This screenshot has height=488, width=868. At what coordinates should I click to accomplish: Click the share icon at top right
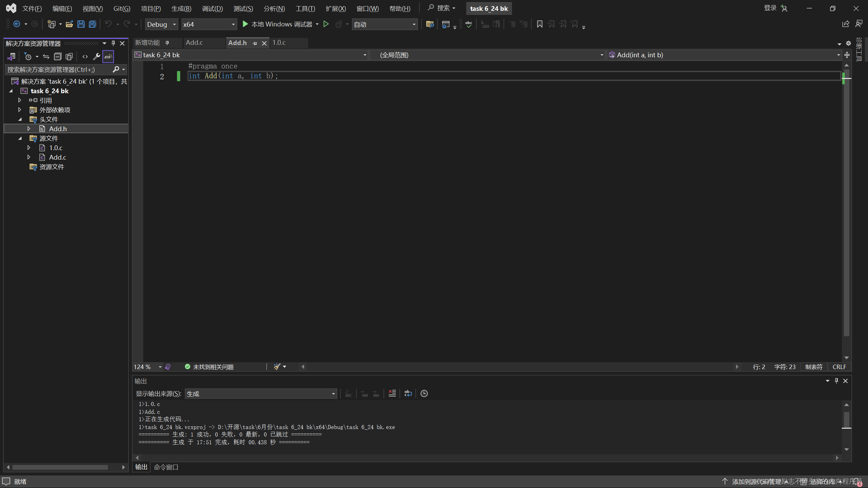click(x=846, y=24)
